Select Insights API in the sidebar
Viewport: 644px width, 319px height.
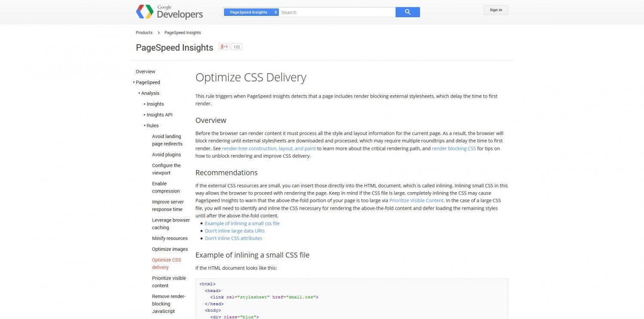(160, 115)
